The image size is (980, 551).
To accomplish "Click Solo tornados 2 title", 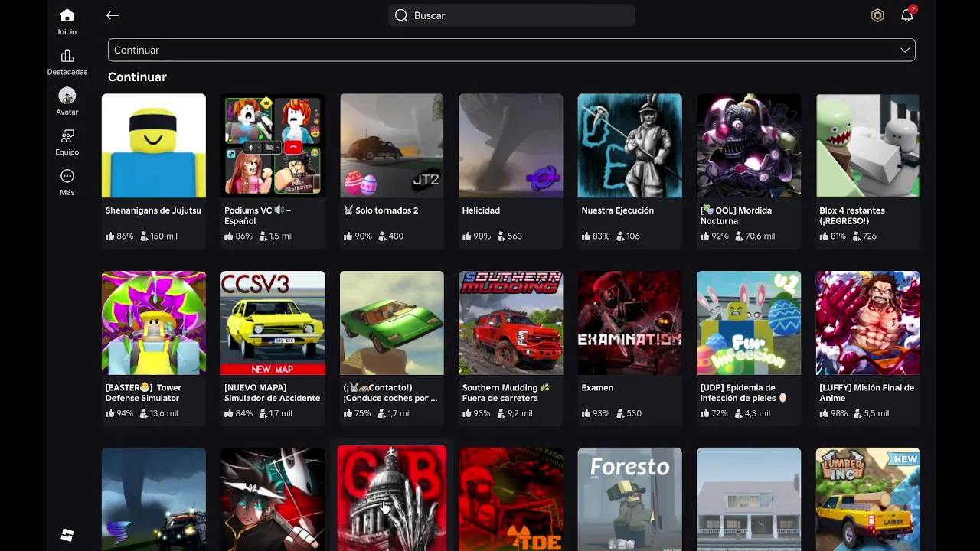I will [x=380, y=210].
